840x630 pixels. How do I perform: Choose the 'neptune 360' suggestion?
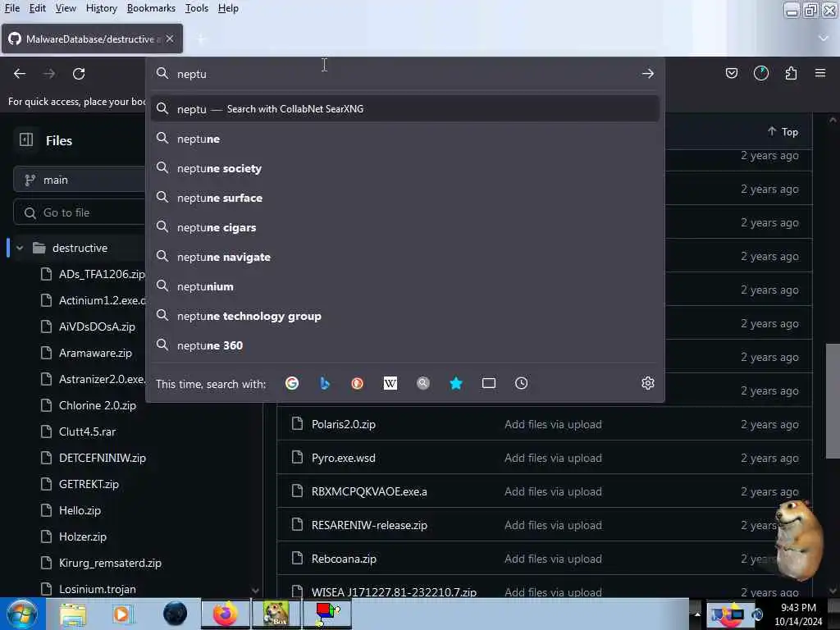pyautogui.click(x=405, y=345)
